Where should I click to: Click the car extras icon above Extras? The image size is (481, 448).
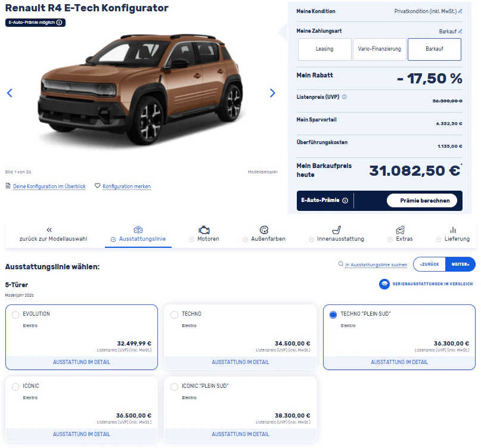400,230
